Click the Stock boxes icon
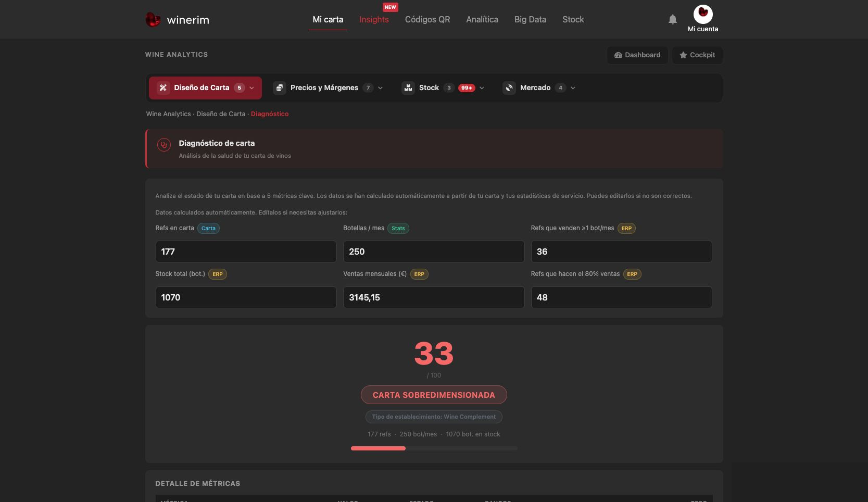This screenshot has width=868, height=502. pyautogui.click(x=408, y=88)
